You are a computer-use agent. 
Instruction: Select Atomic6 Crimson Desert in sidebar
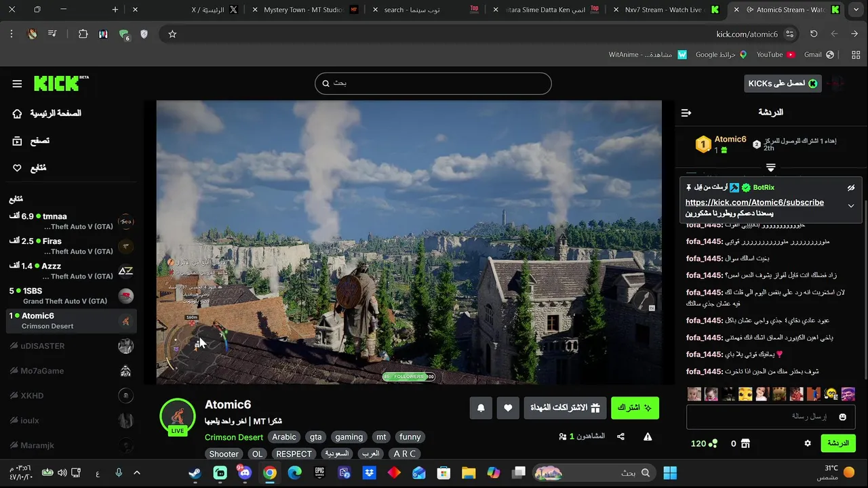(71, 321)
